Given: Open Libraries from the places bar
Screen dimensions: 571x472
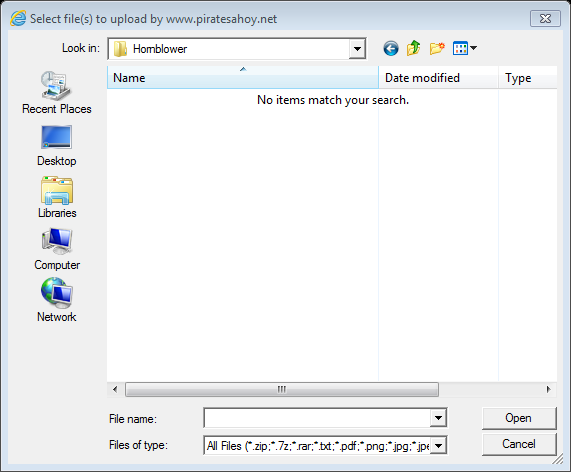Looking at the screenshot, I should (x=57, y=197).
